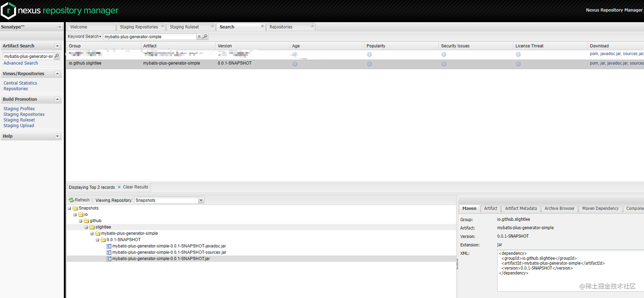Select mybatis-plus-generator-simple-0.0.1-SNAPSHOT.jar in tree
This screenshot has height=298, width=644.
[x=161, y=259]
